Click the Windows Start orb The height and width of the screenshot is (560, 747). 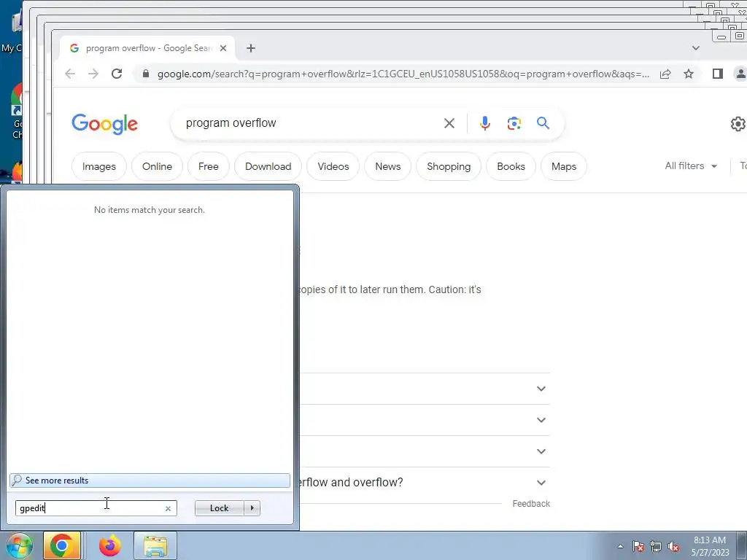coord(19,545)
